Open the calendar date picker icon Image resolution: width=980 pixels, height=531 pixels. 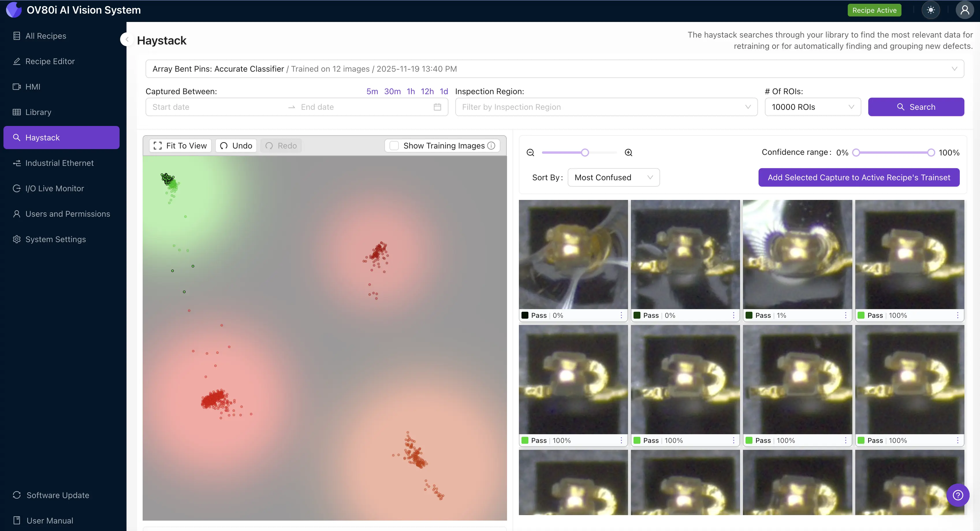click(x=437, y=107)
